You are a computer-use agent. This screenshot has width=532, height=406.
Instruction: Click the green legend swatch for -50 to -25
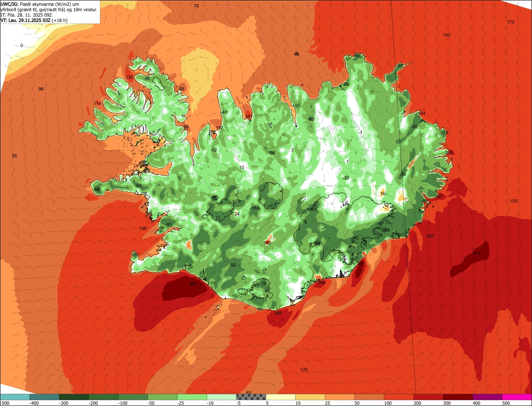click(163, 397)
